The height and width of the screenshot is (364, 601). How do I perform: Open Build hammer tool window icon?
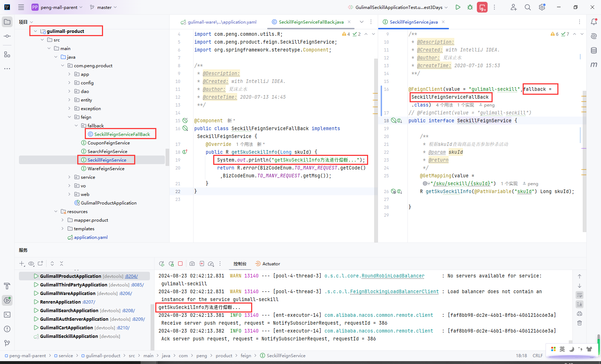click(7, 286)
